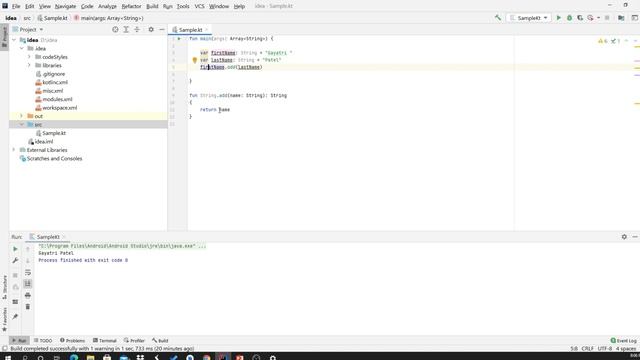Toggle the Structure side tool window

tap(4, 287)
